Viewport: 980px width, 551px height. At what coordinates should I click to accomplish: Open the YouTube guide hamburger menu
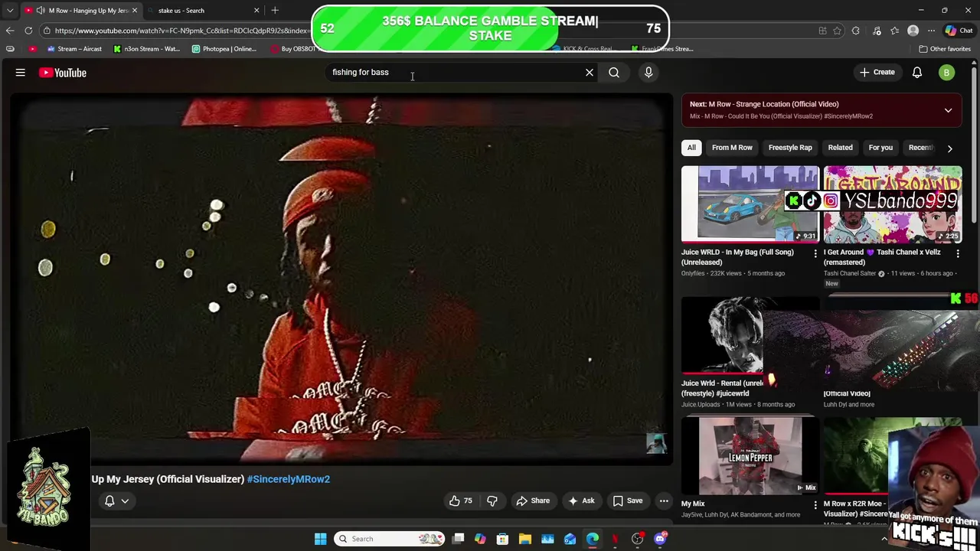tap(21, 73)
